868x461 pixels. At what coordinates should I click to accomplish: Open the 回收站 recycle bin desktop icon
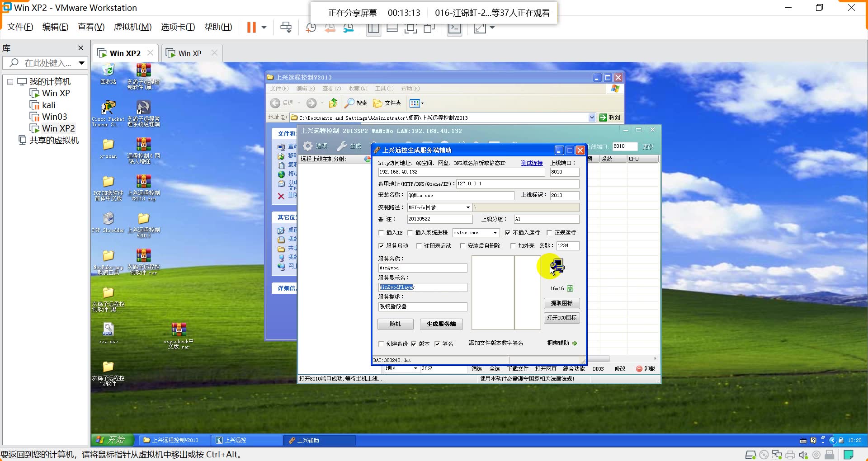[108, 75]
